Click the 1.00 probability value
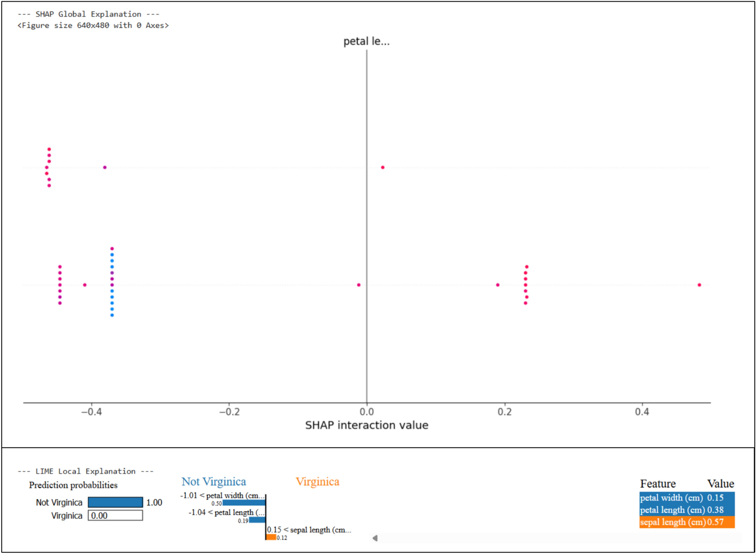Image resolution: width=756 pixels, height=554 pixels. (154, 502)
